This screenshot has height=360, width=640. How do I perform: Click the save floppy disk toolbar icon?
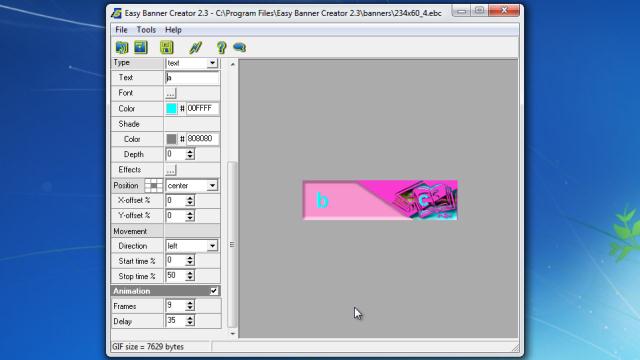coord(167,47)
